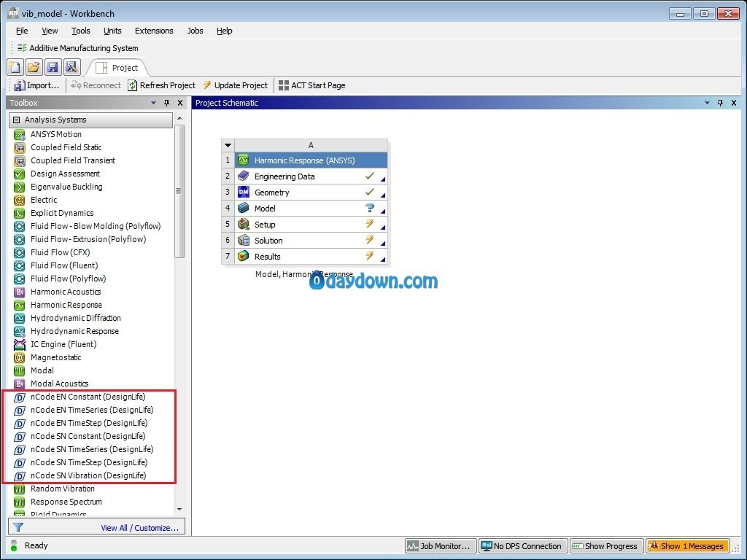Select Modal analysis system
The image size is (747, 560).
click(42, 370)
